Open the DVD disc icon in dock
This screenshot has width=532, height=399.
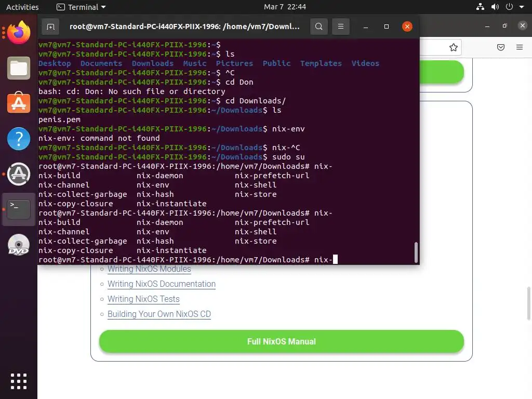point(19,245)
